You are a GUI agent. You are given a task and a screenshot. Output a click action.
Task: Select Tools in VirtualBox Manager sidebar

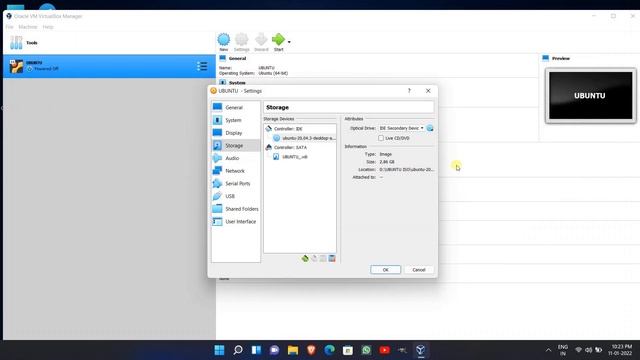pyautogui.click(x=109, y=42)
